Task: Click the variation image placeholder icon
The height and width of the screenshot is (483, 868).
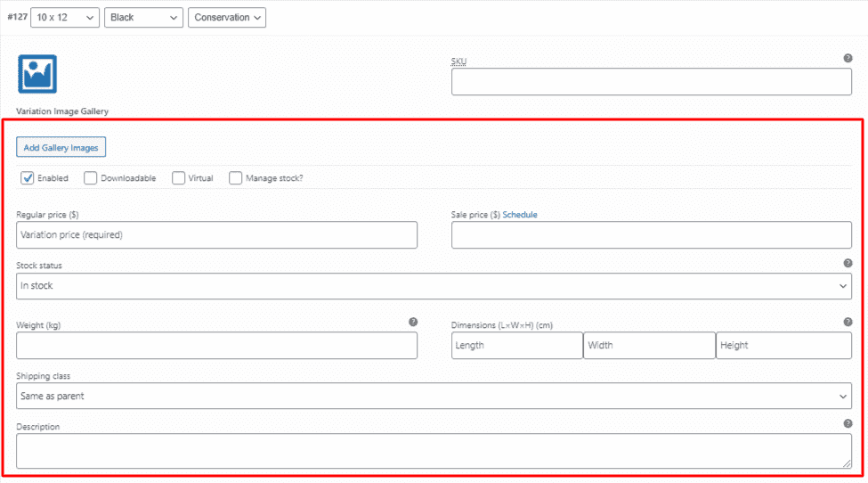Action: pos(37,74)
